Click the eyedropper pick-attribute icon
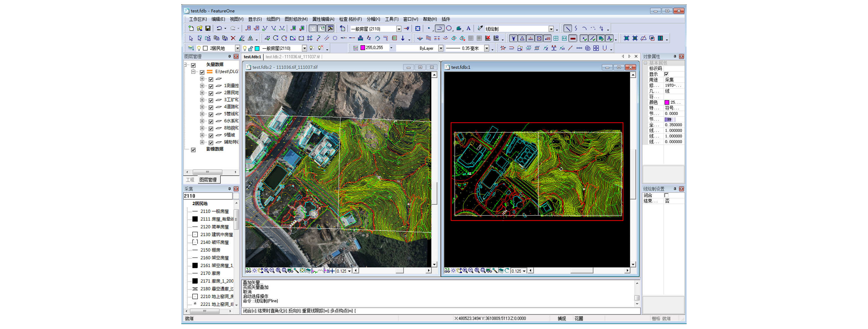Image resolution: width=868 pixels, height=329 pixels. pyautogui.click(x=480, y=28)
